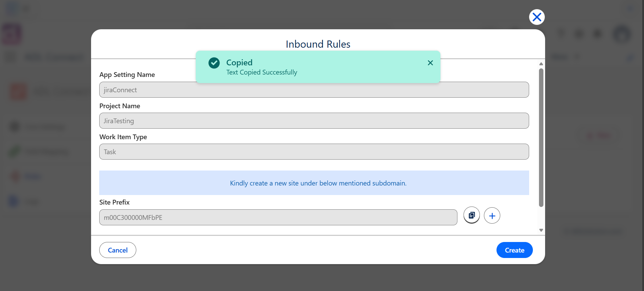Image resolution: width=644 pixels, height=291 pixels.
Task: Click the Copied toast heading
Action: click(x=239, y=63)
